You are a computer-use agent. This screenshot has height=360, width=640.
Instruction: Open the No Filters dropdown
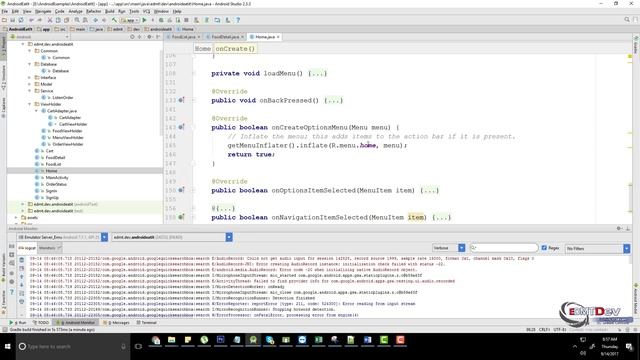click(x=598, y=248)
